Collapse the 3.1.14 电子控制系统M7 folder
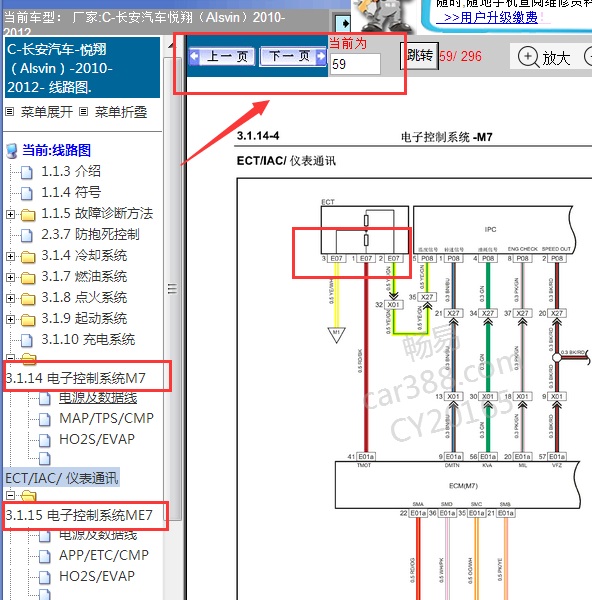592x600 pixels. 10,358
